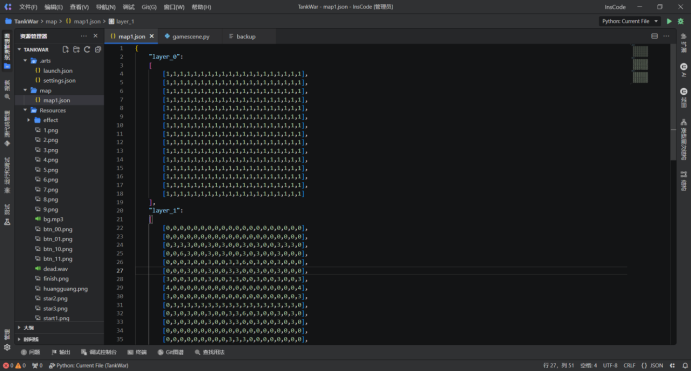The width and height of the screenshot is (692, 371).
Task: Select map1.json in the file tree
Action: [60, 100]
